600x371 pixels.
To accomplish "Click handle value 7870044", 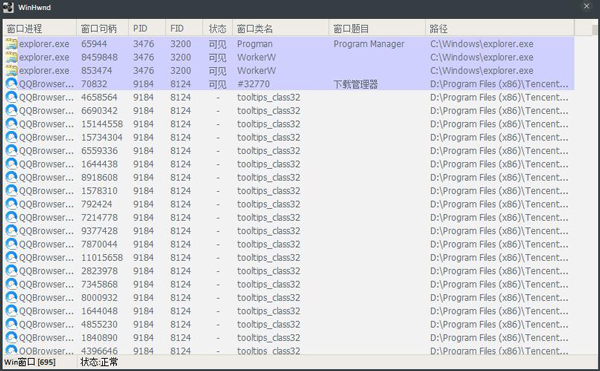I will (99, 244).
